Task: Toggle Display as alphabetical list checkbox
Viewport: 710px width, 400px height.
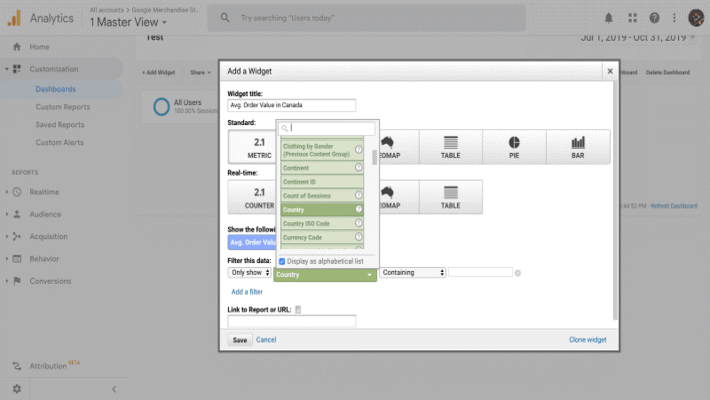Action: click(282, 261)
